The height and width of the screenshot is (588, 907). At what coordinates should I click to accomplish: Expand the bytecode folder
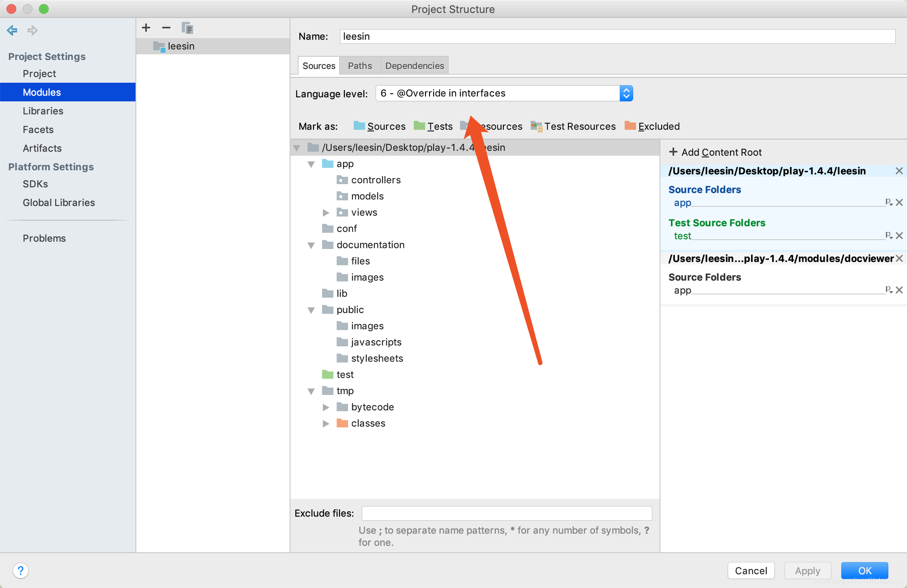[x=326, y=407]
